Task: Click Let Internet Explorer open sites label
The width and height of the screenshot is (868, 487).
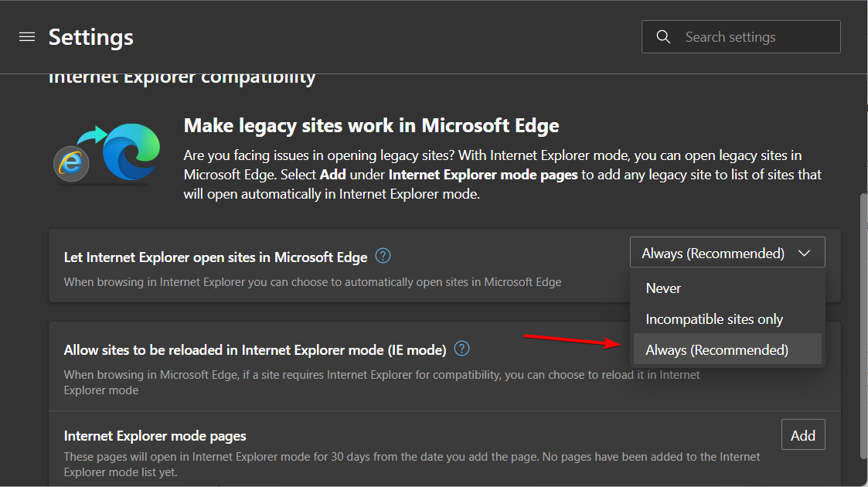Action: coord(215,257)
